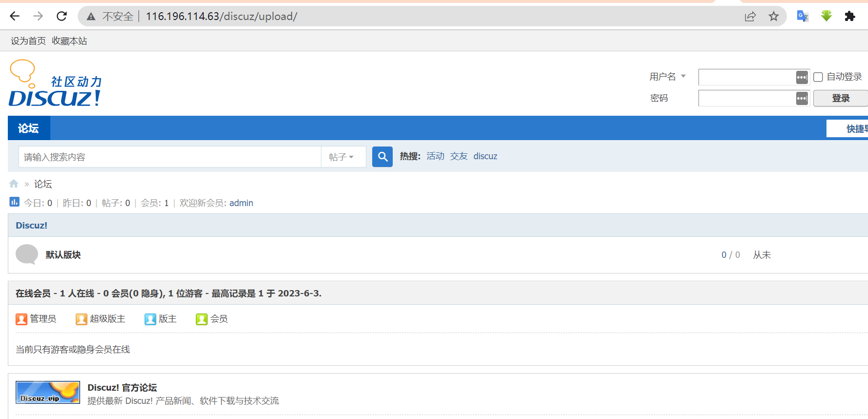Image resolution: width=868 pixels, height=419 pixels.
Task: Click the share page icon in address bar
Action: pyautogui.click(x=750, y=17)
